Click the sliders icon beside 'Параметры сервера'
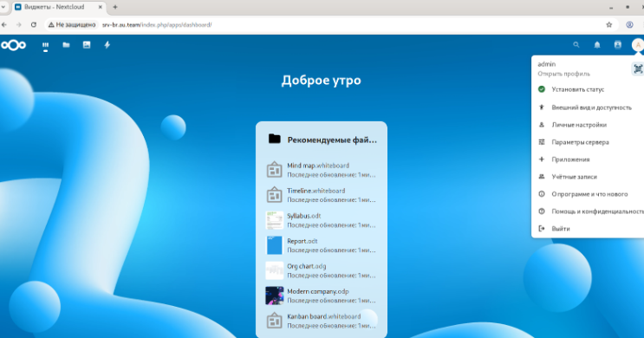 542,142
